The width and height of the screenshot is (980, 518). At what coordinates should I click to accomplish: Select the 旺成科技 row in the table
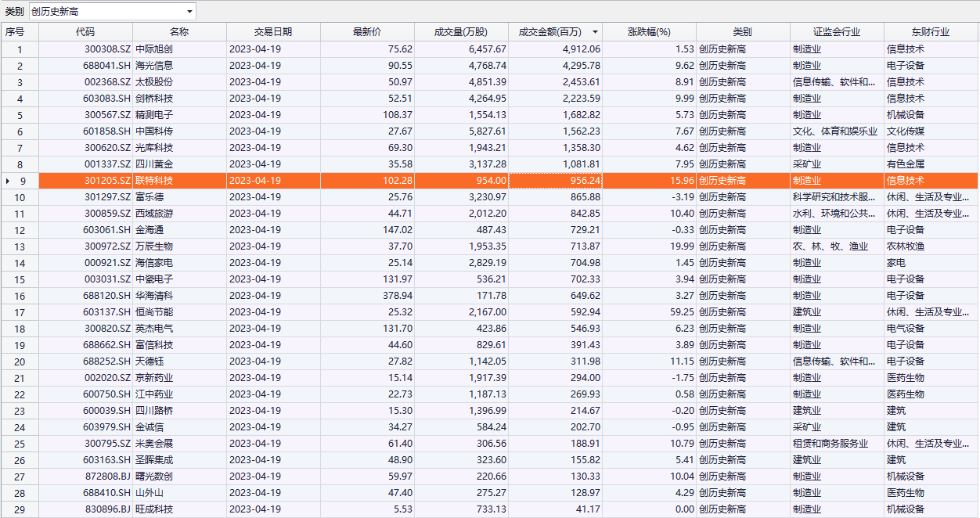[154, 509]
